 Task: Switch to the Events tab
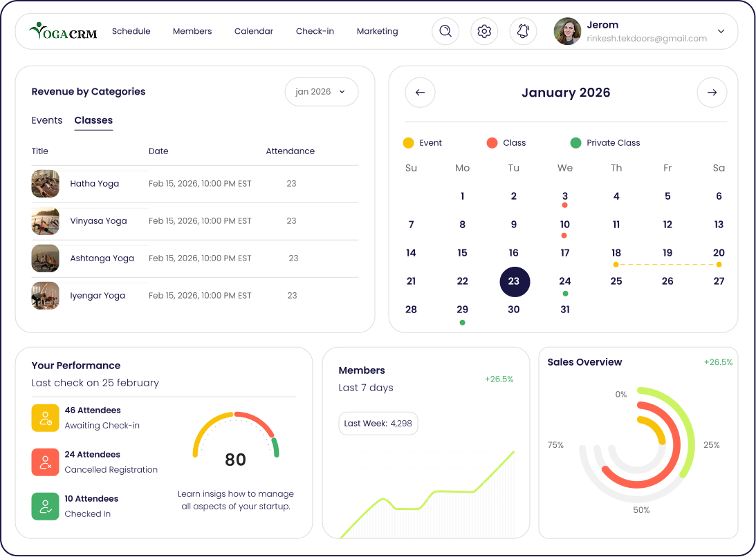pyautogui.click(x=47, y=120)
